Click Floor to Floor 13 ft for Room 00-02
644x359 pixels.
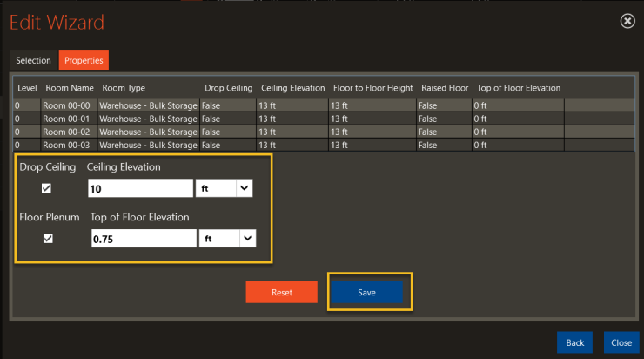pyautogui.click(x=372, y=132)
